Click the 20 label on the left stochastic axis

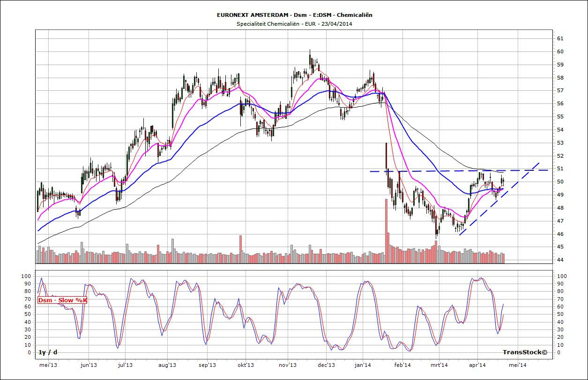pyautogui.click(x=28, y=337)
